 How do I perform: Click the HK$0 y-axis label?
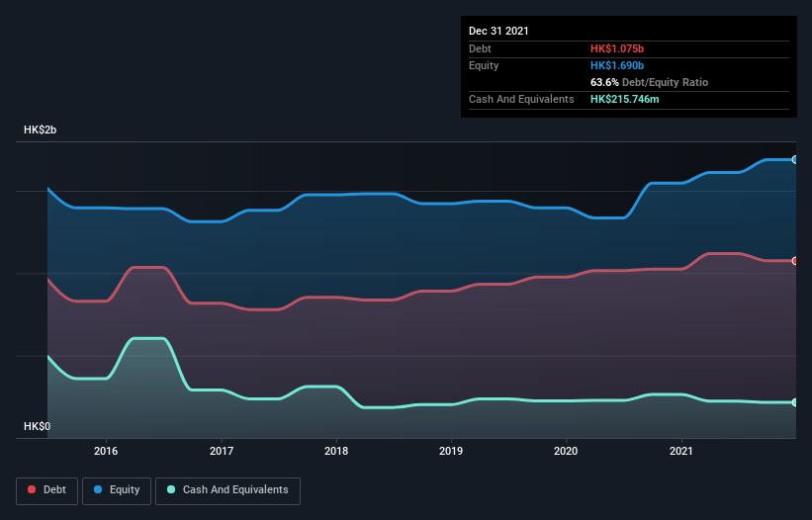[37, 426]
